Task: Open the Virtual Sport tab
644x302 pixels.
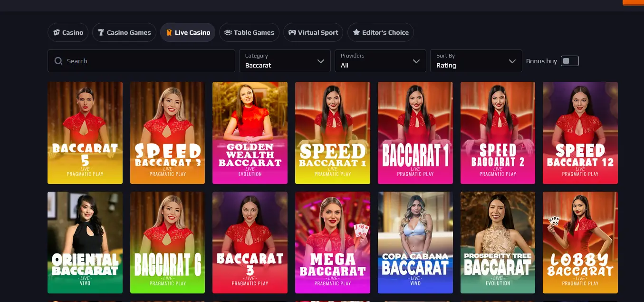Action: pyautogui.click(x=313, y=32)
